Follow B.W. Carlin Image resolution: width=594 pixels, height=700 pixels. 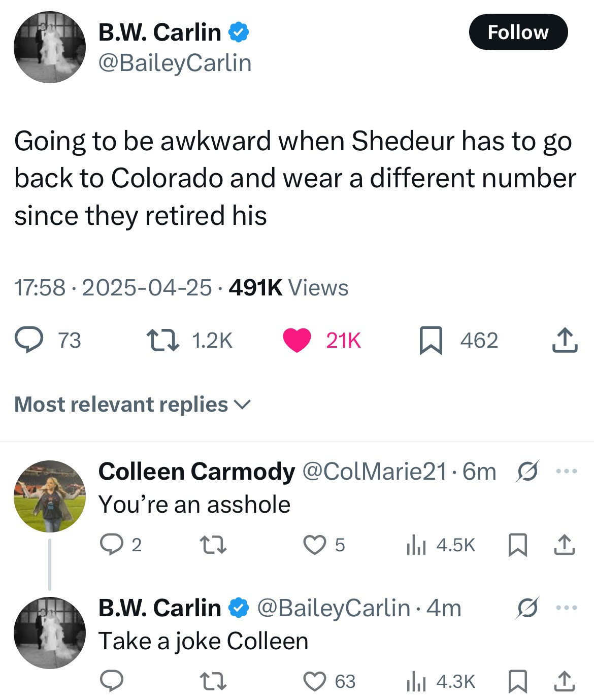[x=518, y=32]
